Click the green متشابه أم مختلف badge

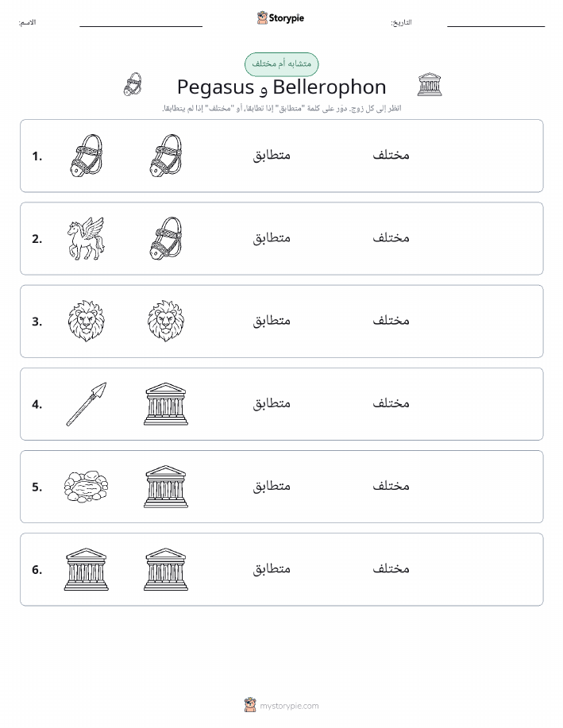tap(281, 64)
